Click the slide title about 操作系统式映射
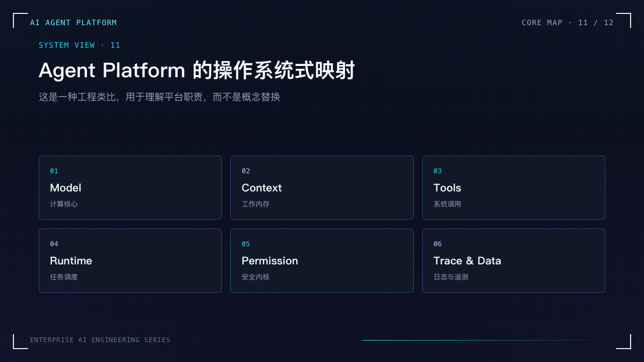This screenshot has height=362, width=644. point(196,70)
